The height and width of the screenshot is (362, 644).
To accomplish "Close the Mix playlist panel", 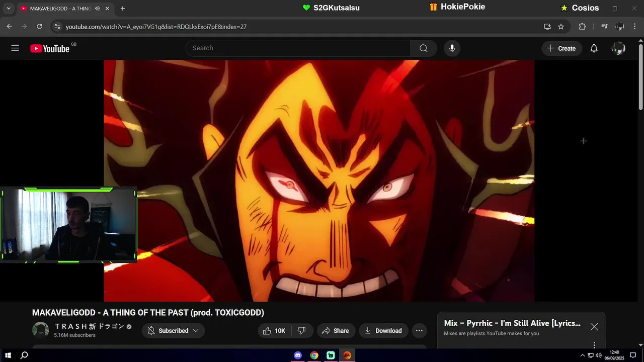I will (x=594, y=327).
